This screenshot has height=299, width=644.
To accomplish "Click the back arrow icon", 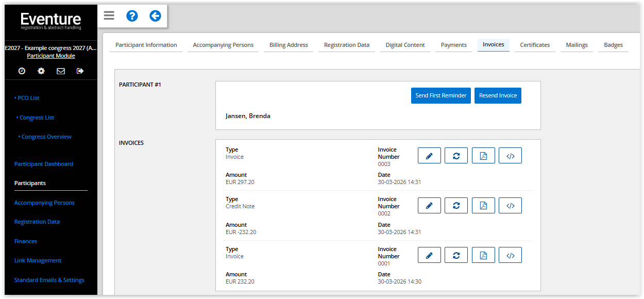I will [x=155, y=16].
